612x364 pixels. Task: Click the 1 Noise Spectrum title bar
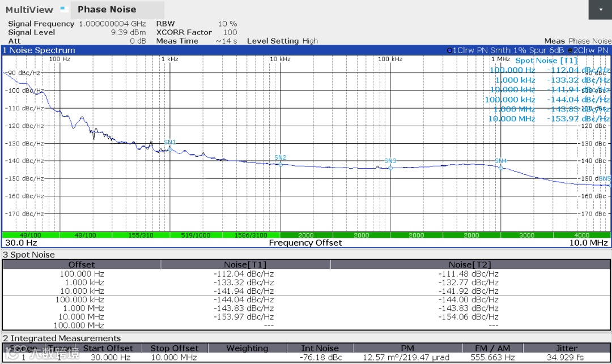click(x=306, y=50)
